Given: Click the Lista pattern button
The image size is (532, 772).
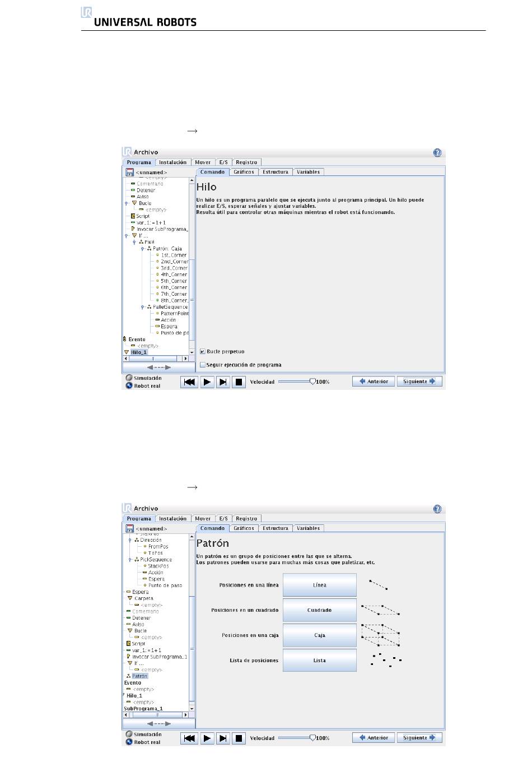Looking at the screenshot, I should [320, 661].
